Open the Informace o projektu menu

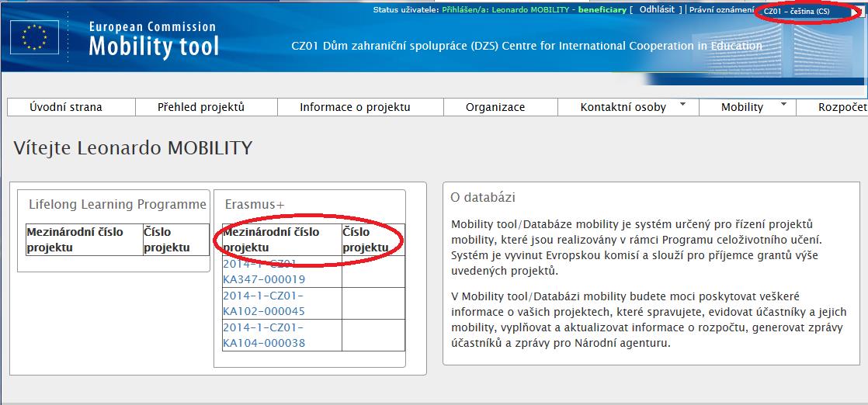click(x=360, y=107)
